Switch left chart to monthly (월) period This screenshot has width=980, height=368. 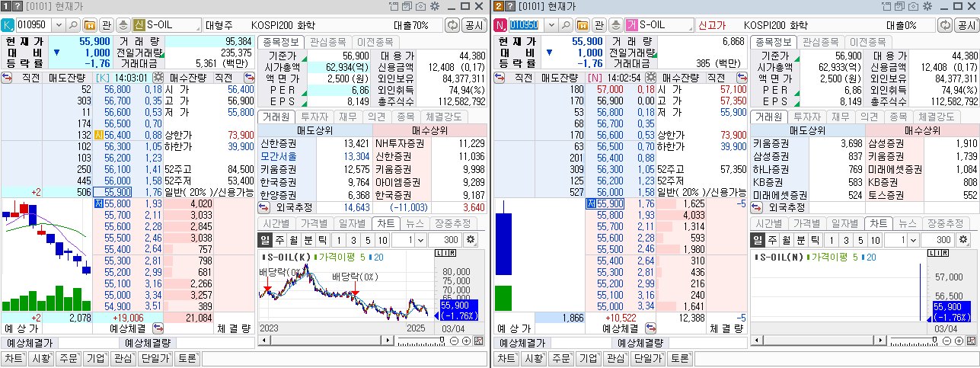[x=293, y=240]
